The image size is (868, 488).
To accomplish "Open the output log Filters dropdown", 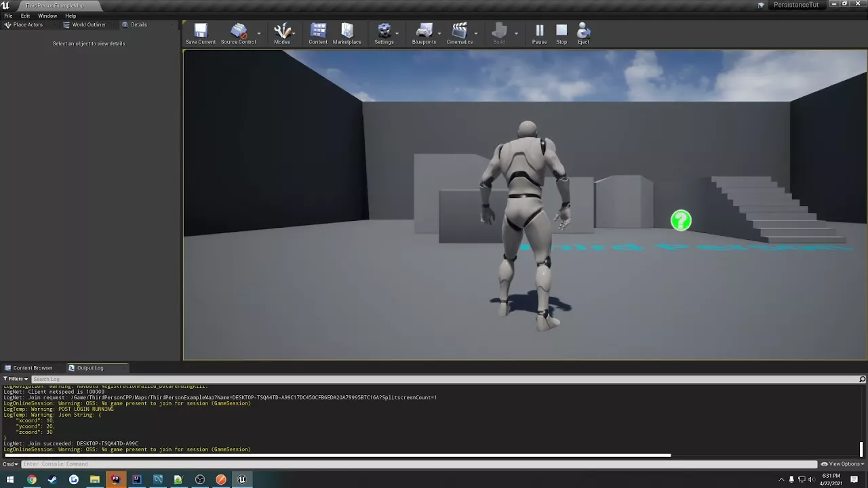I will pos(16,379).
